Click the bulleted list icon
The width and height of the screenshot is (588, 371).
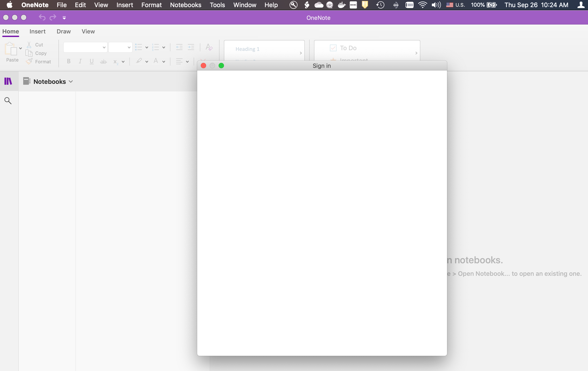coord(139,47)
